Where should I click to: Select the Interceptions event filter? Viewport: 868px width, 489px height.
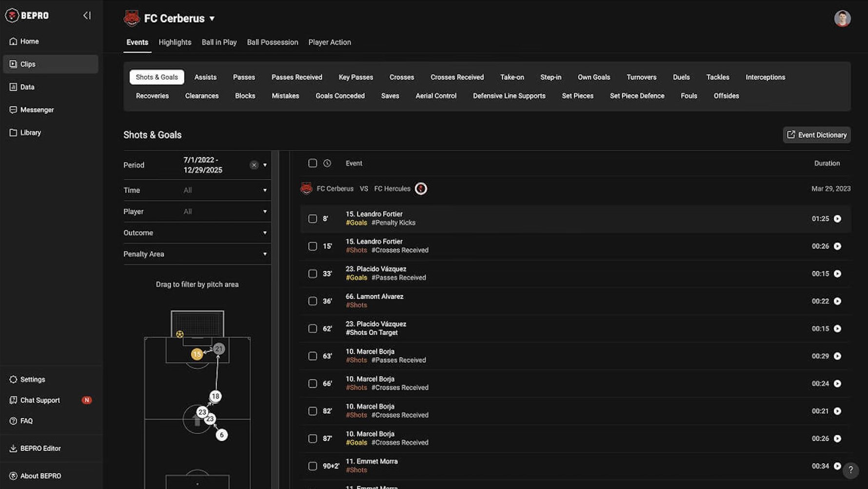(765, 77)
